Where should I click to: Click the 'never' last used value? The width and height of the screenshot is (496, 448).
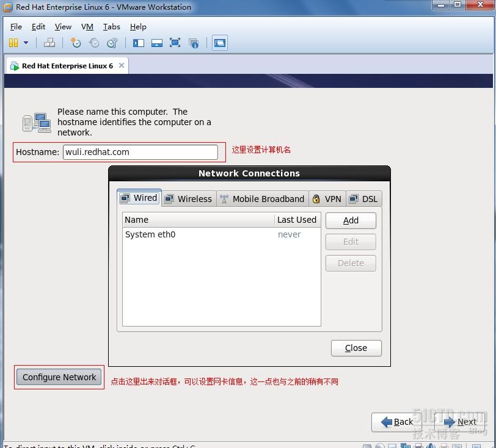pos(289,234)
